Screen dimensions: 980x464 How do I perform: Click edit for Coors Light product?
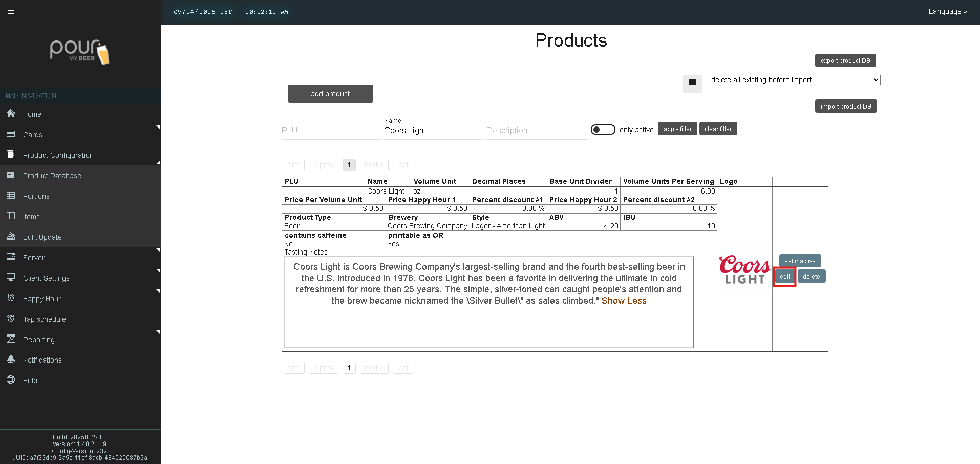784,277
